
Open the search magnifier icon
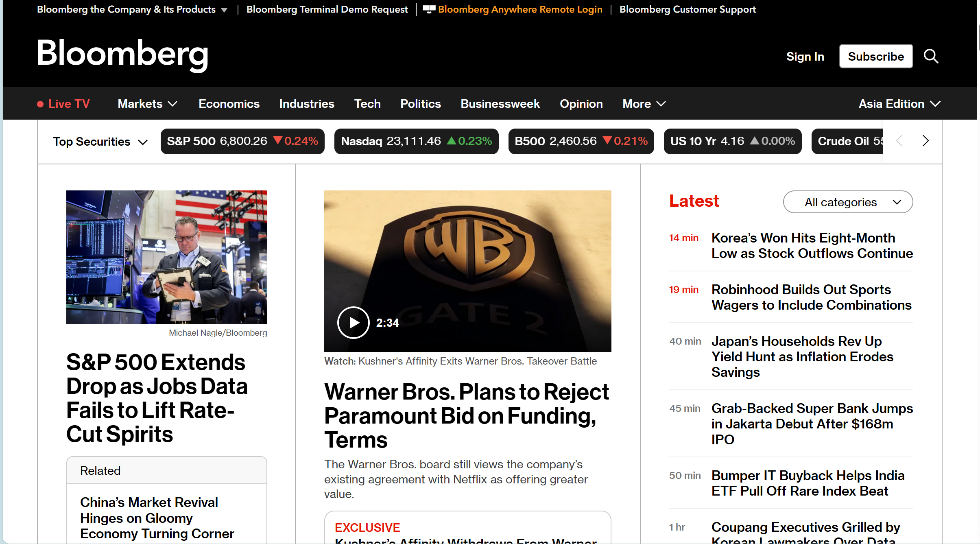[x=931, y=56]
